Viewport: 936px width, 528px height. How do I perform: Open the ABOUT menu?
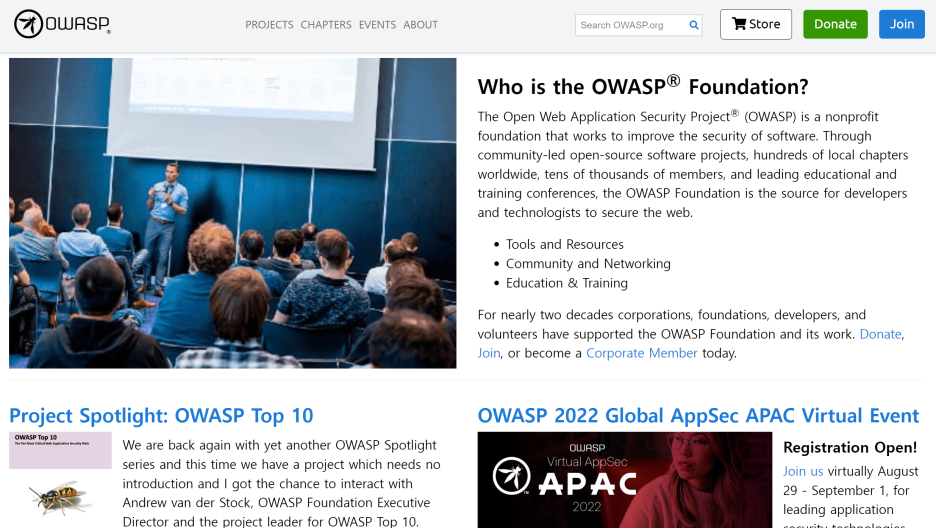[x=420, y=24]
